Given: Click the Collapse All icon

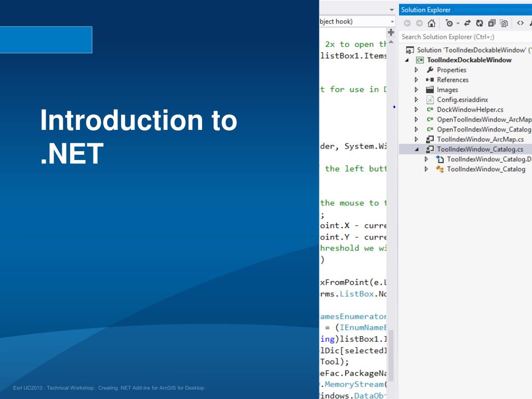Looking at the screenshot, I should tap(491, 23).
